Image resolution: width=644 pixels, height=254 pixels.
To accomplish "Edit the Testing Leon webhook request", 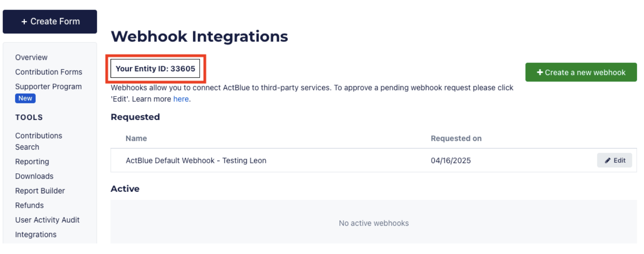I will click(614, 161).
